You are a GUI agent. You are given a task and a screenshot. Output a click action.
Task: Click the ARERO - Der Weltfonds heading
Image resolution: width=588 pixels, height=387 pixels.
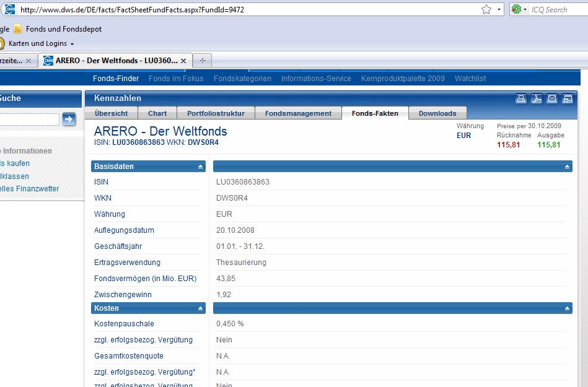(160, 131)
